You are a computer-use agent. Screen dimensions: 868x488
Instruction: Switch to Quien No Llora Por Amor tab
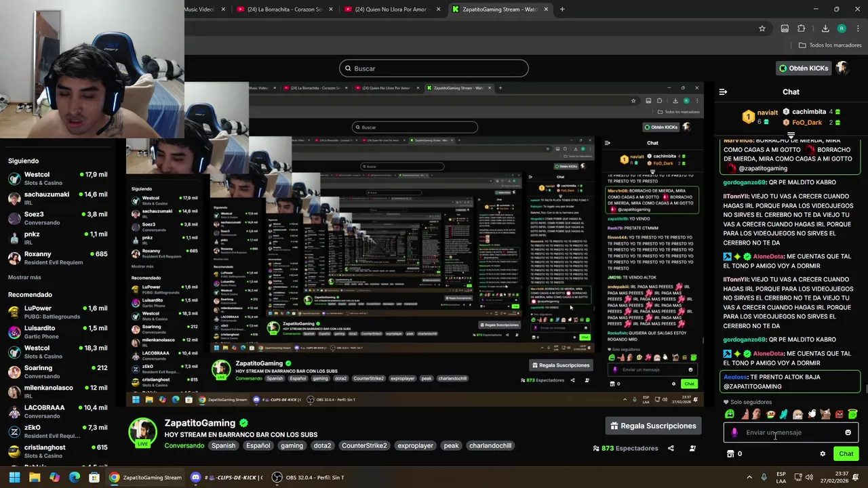tap(391, 9)
